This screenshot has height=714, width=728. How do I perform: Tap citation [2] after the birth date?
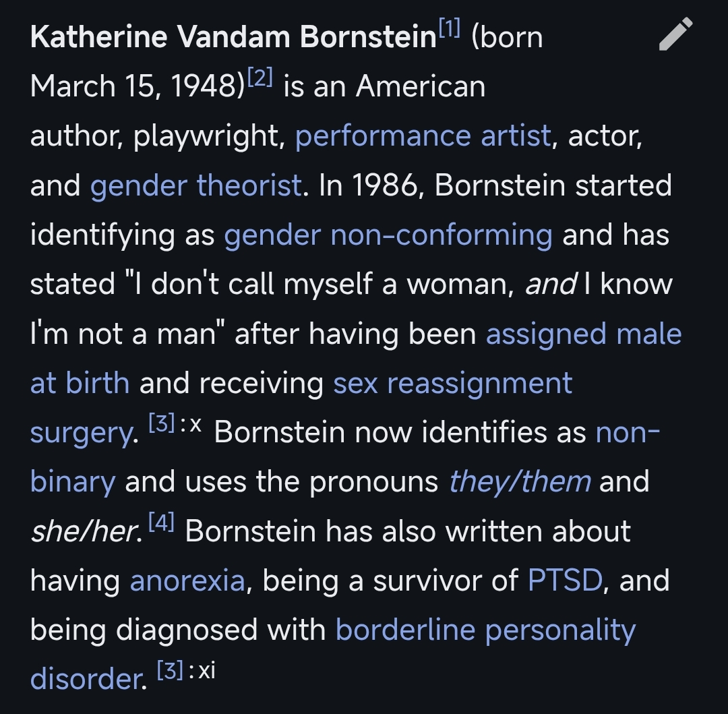[260, 78]
